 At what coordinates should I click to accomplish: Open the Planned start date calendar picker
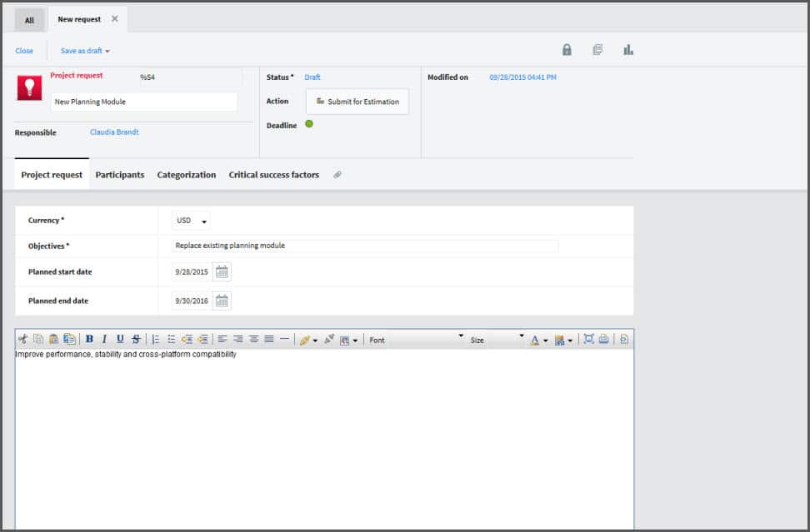(x=222, y=272)
